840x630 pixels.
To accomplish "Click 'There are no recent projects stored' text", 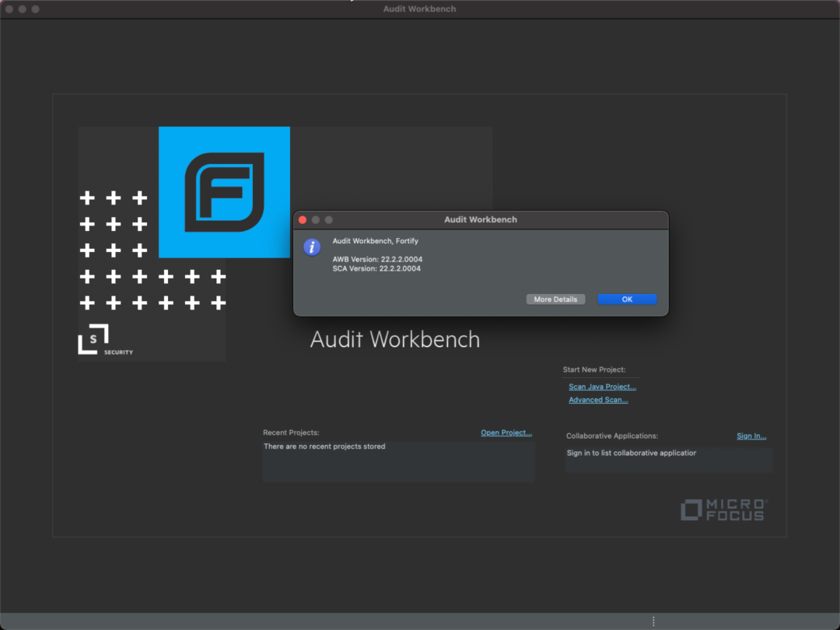I will 324,446.
